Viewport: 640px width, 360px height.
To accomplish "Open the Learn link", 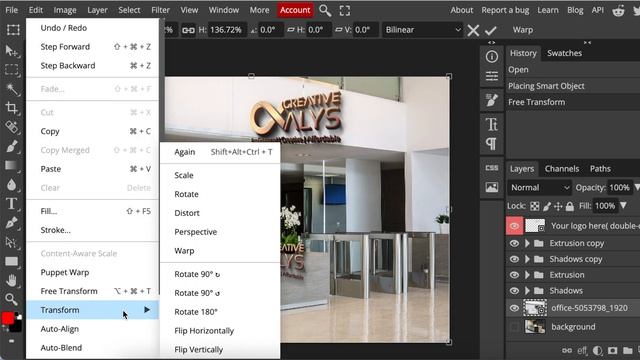I will tap(548, 10).
